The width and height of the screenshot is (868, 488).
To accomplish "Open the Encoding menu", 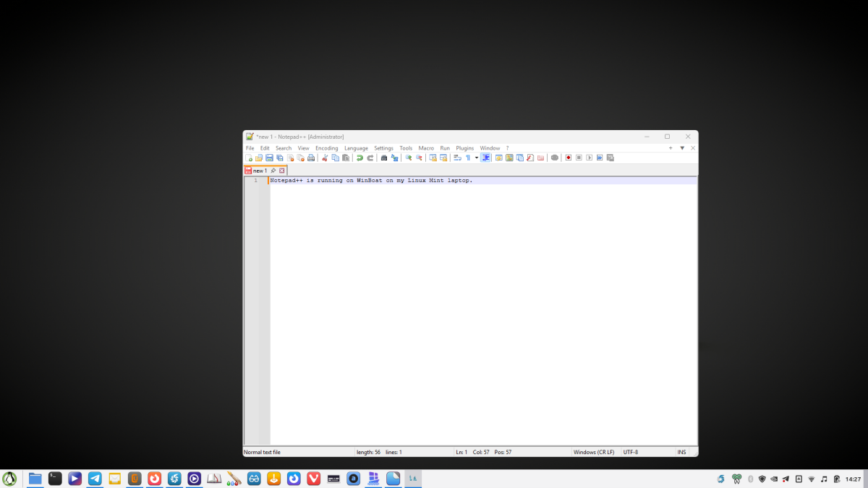I will (x=327, y=147).
